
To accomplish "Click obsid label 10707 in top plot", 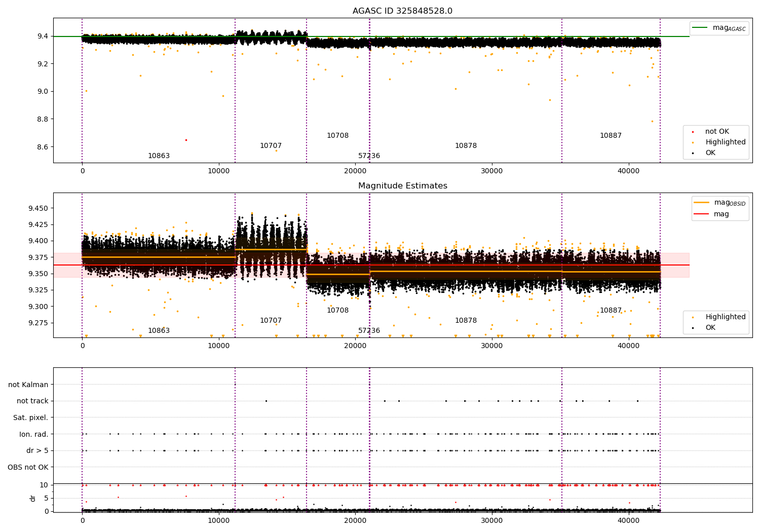I will pyautogui.click(x=271, y=146).
